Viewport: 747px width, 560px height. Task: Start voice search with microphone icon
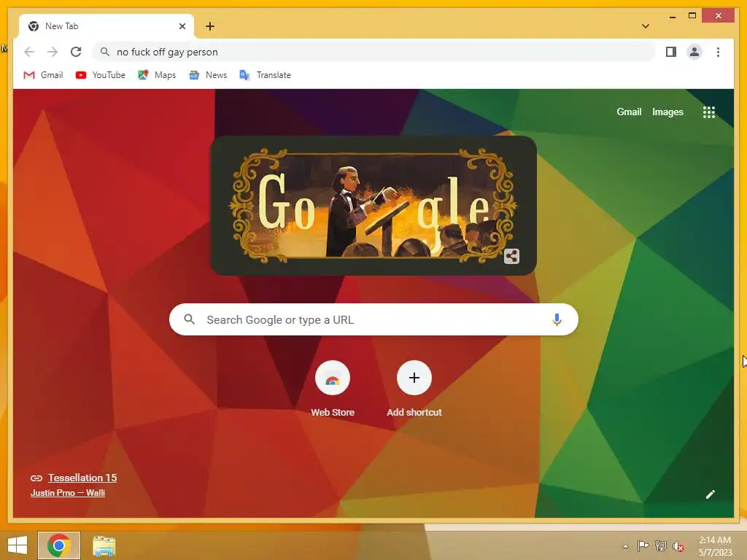557,319
